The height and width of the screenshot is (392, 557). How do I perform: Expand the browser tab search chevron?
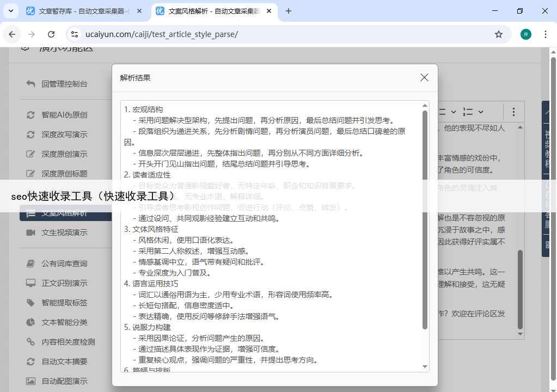pyautogui.click(x=10, y=11)
